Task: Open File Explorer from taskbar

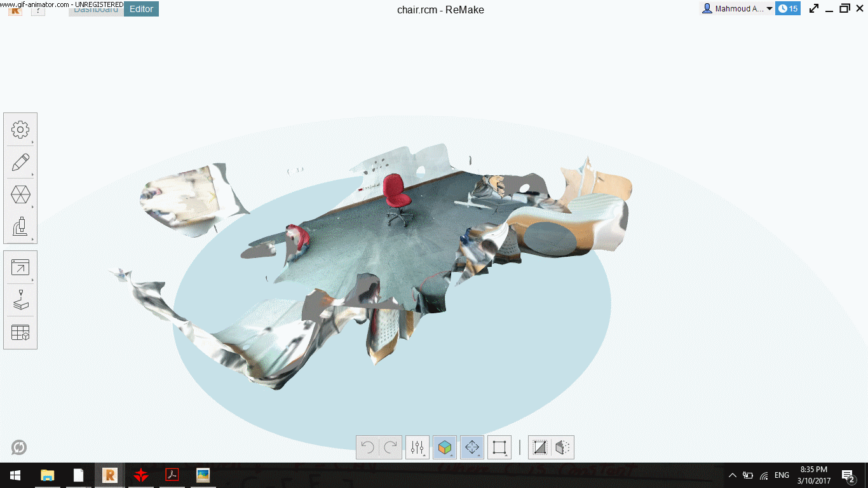Action: coord(48,475)
